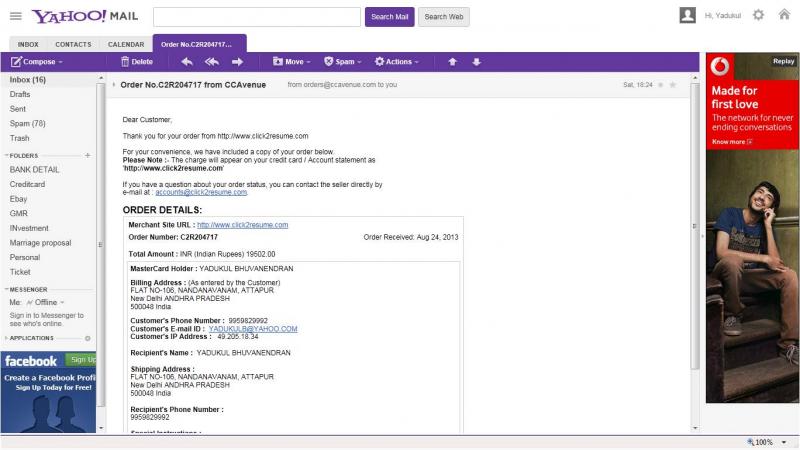This screenshot has height=450, width=800.
Task: Go to next message down arrow
Action: point(477,62)
